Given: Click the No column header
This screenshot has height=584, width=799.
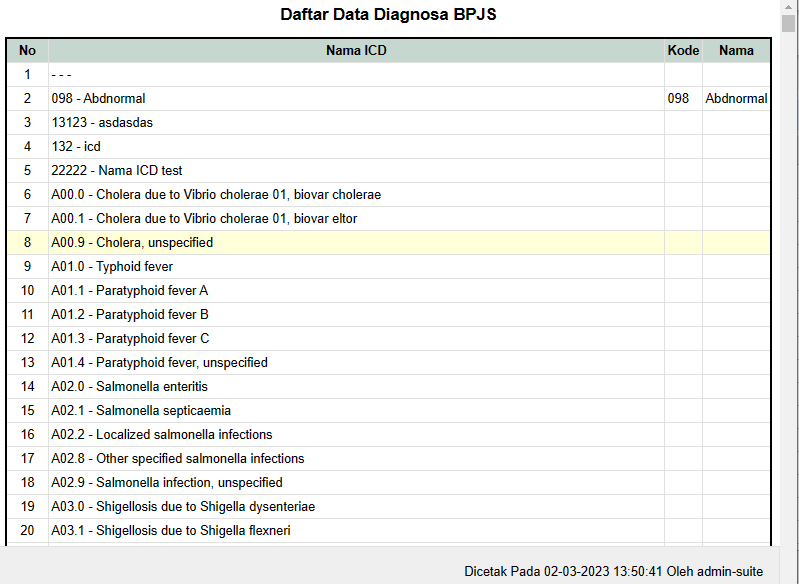Looking at the screenshot, I should 28,50.
